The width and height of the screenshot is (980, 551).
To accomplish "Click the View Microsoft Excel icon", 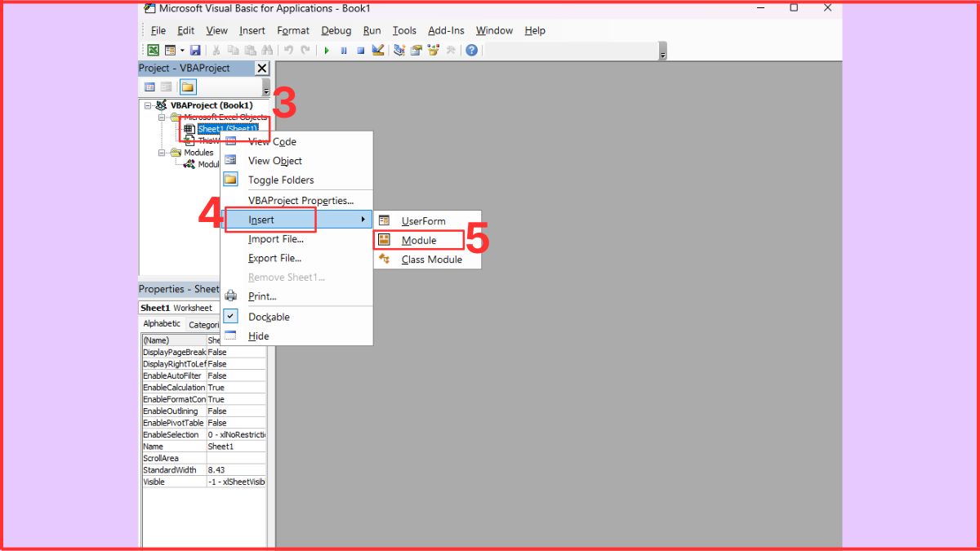I will (x=154, y=50).
